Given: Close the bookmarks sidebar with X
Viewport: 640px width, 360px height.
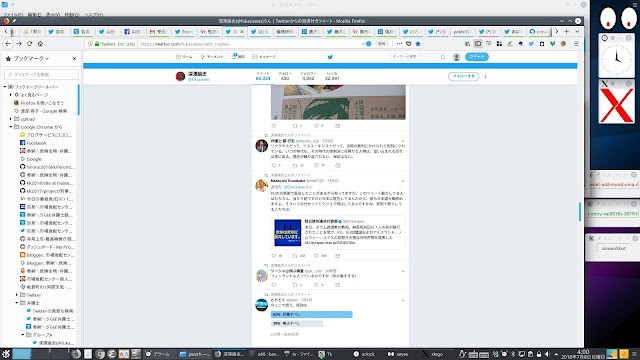Looking at the screenshot, I should 74,59.
